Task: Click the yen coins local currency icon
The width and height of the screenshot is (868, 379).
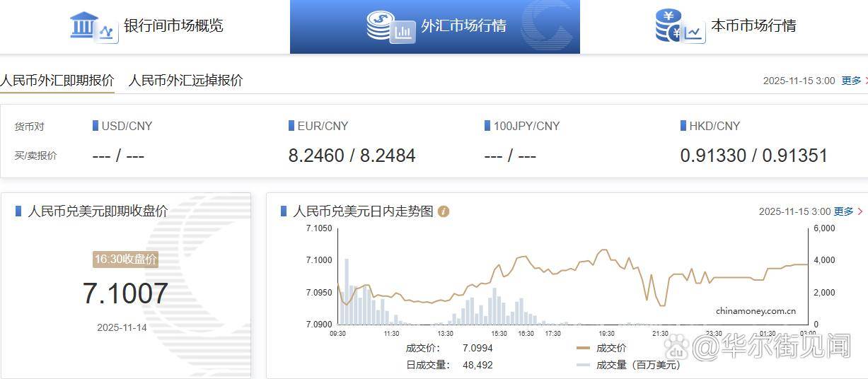Action: [678, 26]
